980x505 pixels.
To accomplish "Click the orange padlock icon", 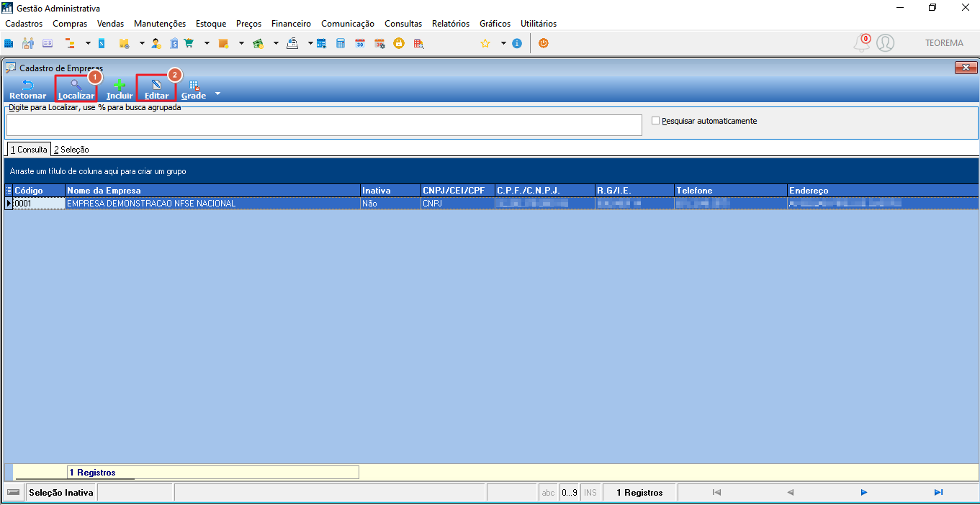I will coord(398,43).
